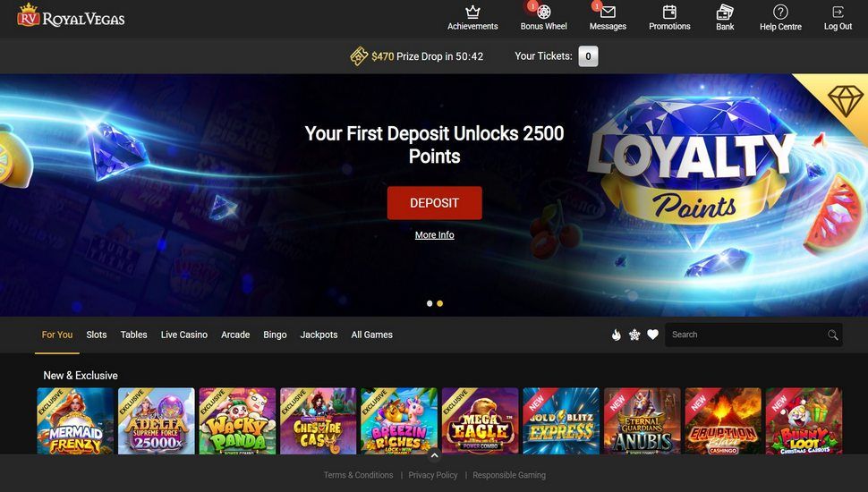
Task: Expand footer with the up chevron
Action: (434, 455)
